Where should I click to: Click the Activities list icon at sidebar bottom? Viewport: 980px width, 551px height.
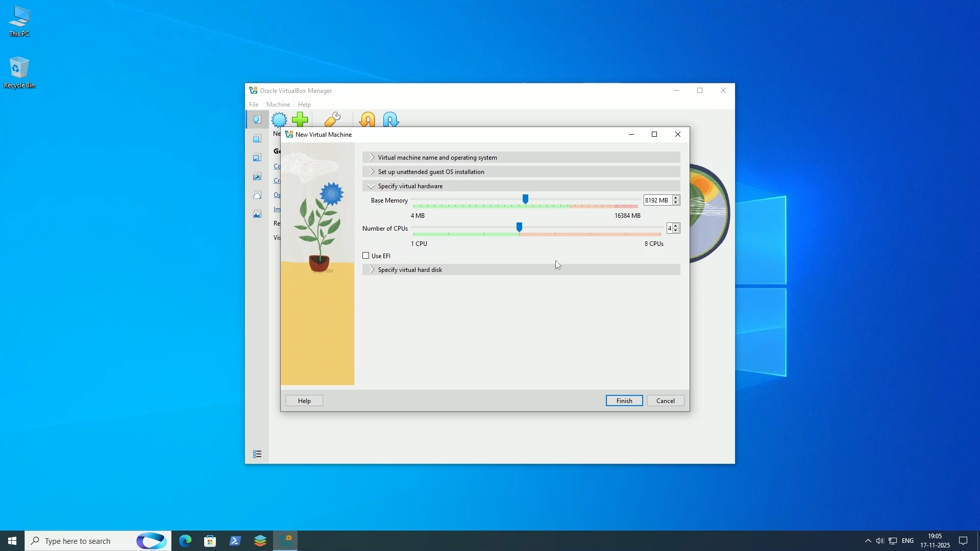257,454
